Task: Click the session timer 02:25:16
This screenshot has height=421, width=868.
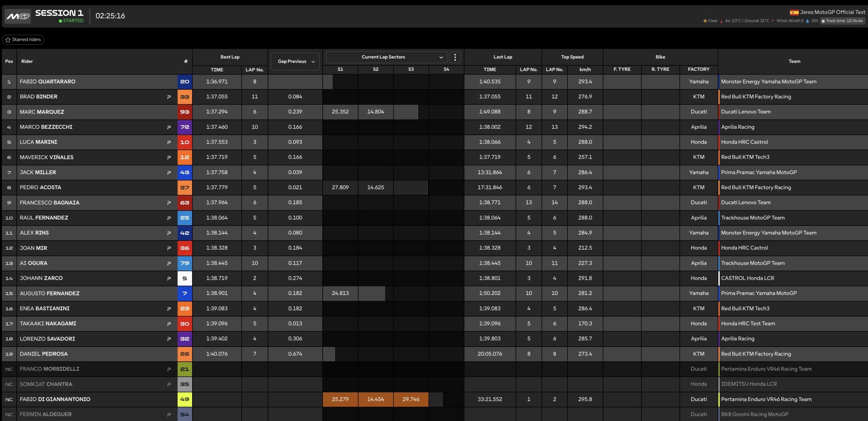Action: (x=110, y=16)
